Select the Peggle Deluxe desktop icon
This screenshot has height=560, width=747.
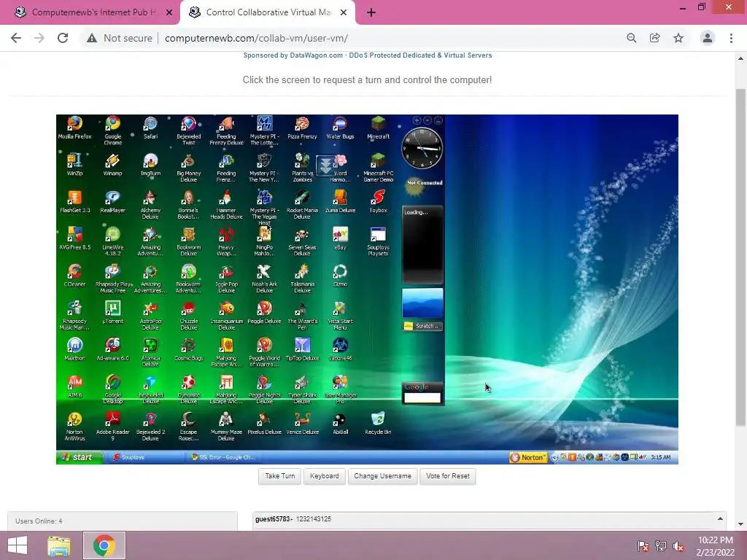(x=264, y=312)
